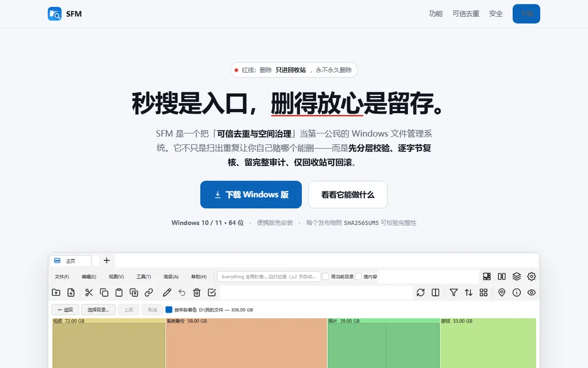Image resolution: width=588 pixels, height=368 pixels.
Task: Select the 视频 72.00 GB treemap block
Action: tap(109, 343)
